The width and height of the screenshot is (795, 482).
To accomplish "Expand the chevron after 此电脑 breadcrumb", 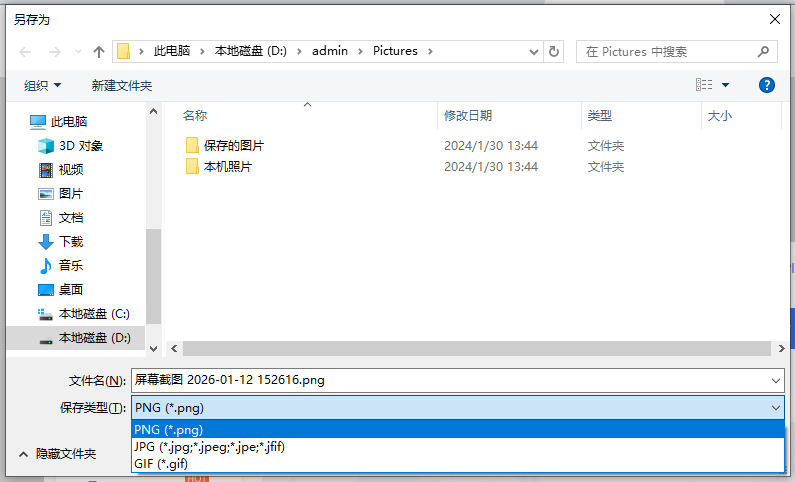I will (202, 51).
